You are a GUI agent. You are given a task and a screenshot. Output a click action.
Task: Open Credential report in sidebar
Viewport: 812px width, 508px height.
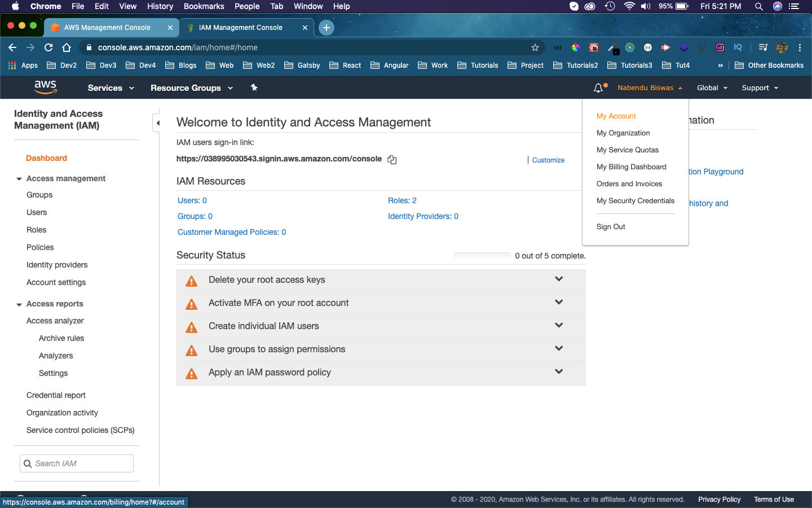(56, 395)
